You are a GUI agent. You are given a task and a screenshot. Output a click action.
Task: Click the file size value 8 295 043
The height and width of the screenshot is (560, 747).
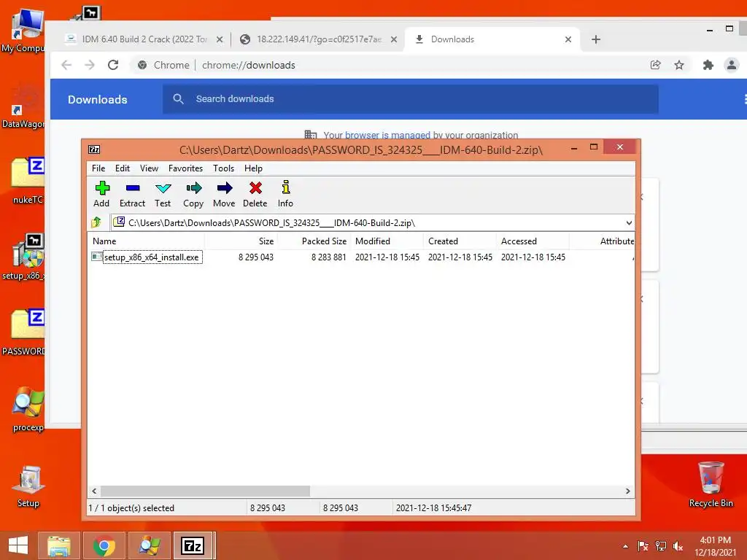[x=256, y=257]
